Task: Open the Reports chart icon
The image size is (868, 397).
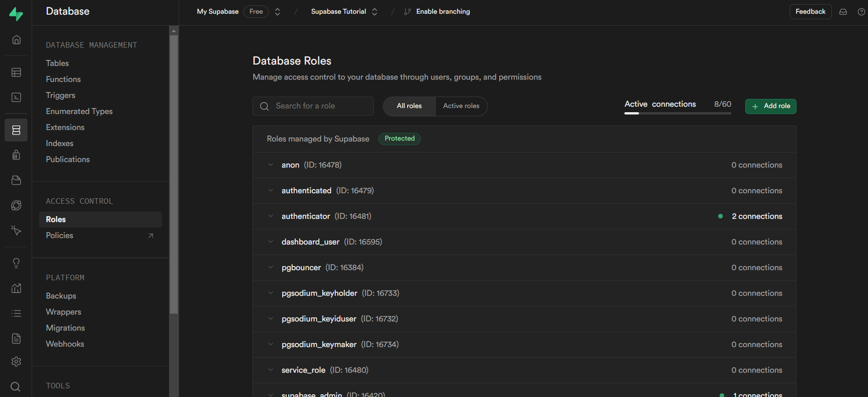Action: click(16, 288)
